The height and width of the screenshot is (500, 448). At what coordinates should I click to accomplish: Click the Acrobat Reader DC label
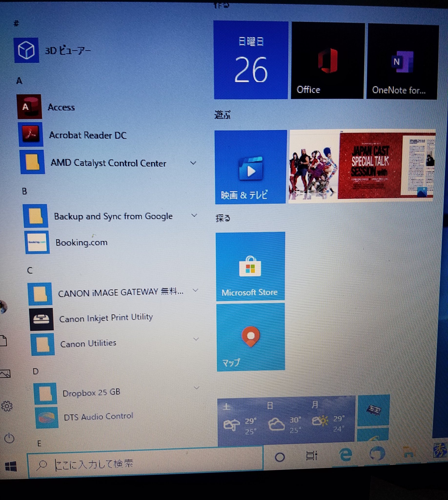click(88, 135)
